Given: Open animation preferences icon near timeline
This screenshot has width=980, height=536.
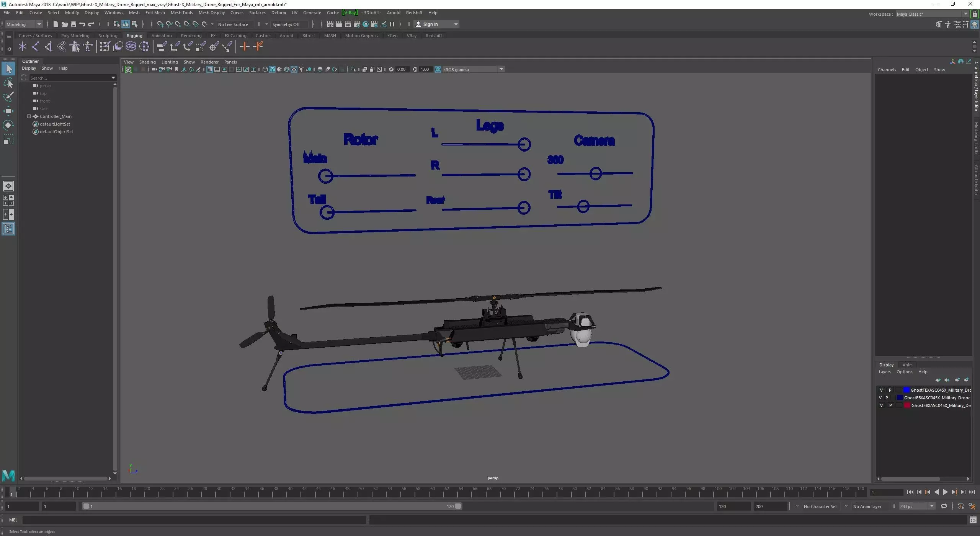Looking at the screenshot, I should pos(972,507).
